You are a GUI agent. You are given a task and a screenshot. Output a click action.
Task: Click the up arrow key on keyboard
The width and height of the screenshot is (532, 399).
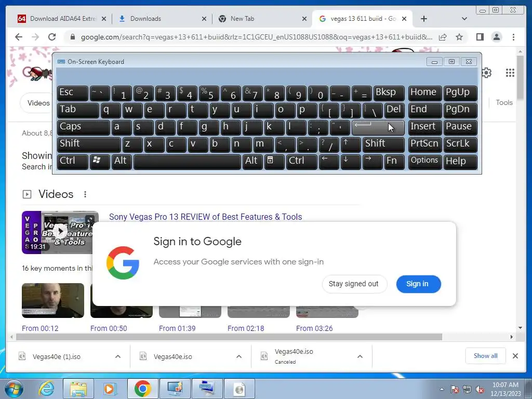click(350, 144)
